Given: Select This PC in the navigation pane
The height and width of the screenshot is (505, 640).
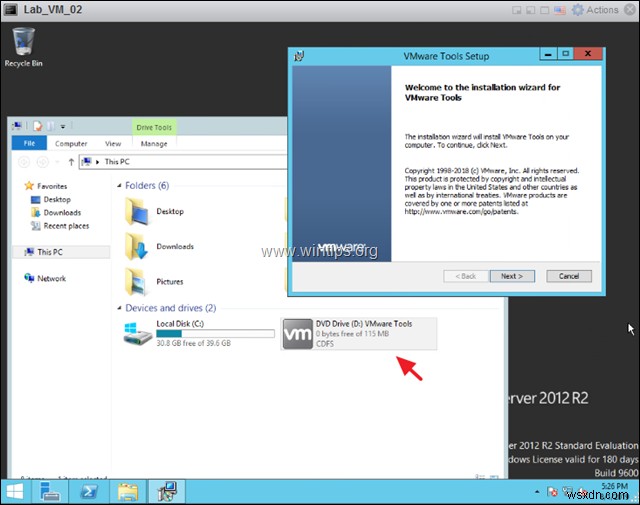Looking at the screenshot, I should point(61,252).
